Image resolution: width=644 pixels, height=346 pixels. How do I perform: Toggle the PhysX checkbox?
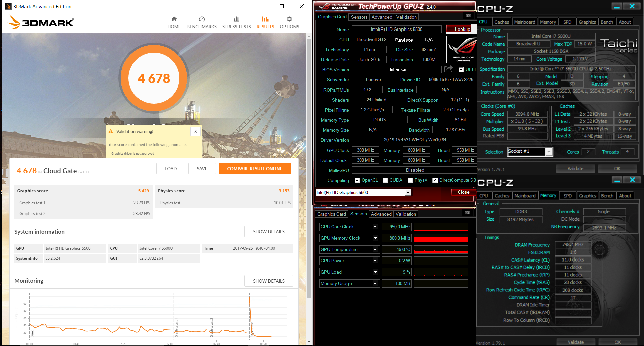coord(410,180)
